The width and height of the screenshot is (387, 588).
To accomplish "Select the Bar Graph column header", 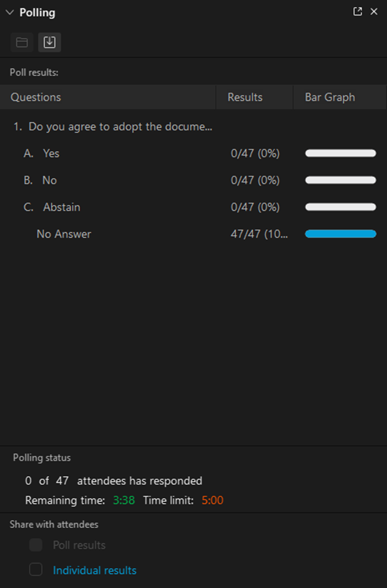I will point(340,97).
